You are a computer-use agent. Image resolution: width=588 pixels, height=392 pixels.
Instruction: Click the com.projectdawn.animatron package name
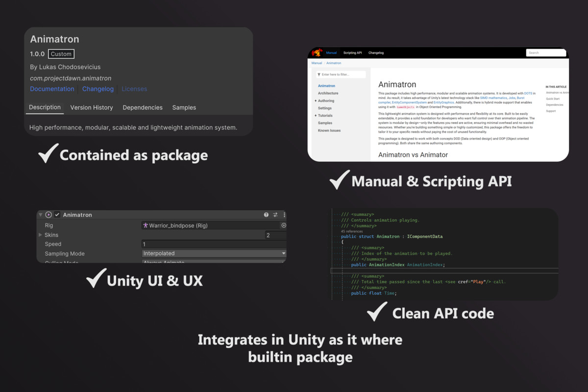pyautogui.click(x=71, y=78)
